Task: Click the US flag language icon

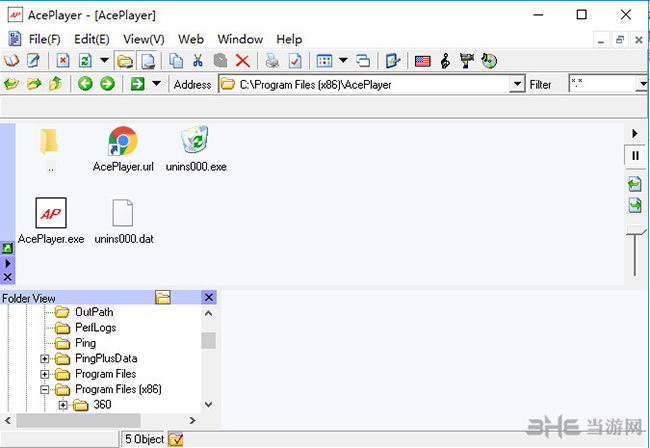Action: pyautogui.click(x=422, y=61)
